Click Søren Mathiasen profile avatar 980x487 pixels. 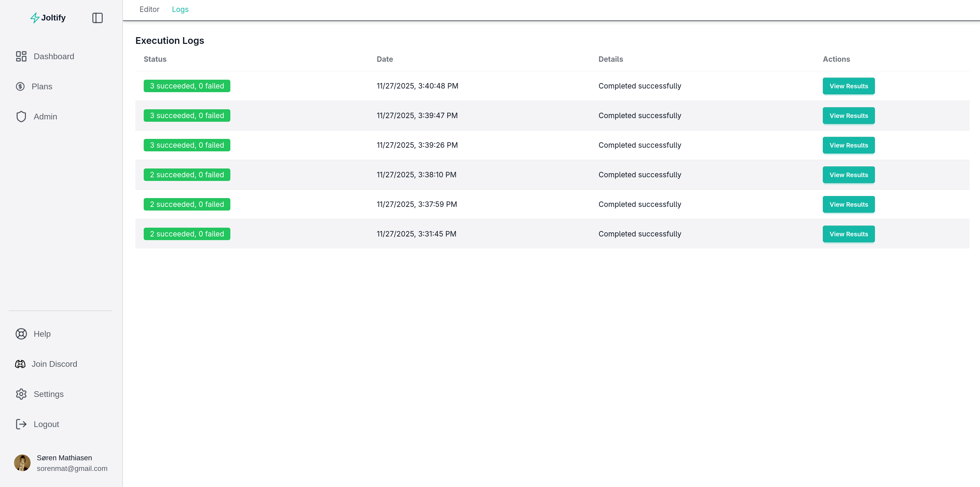(x=23, y=463)
